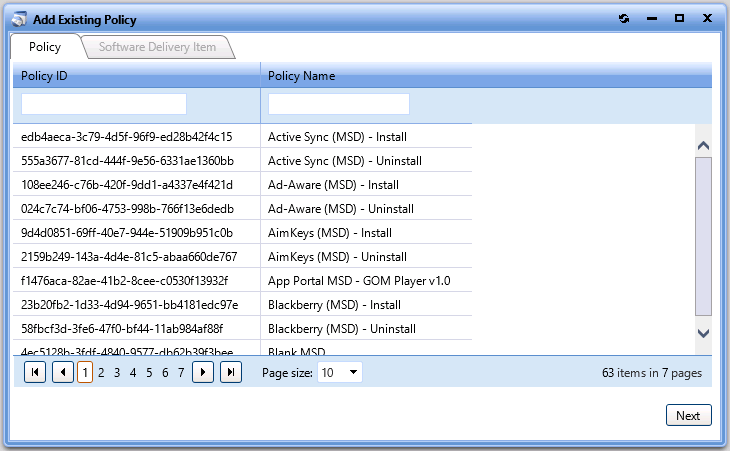Sort by Policy ID column header
This screenshot has height=451, width=730.
(136, 75)
